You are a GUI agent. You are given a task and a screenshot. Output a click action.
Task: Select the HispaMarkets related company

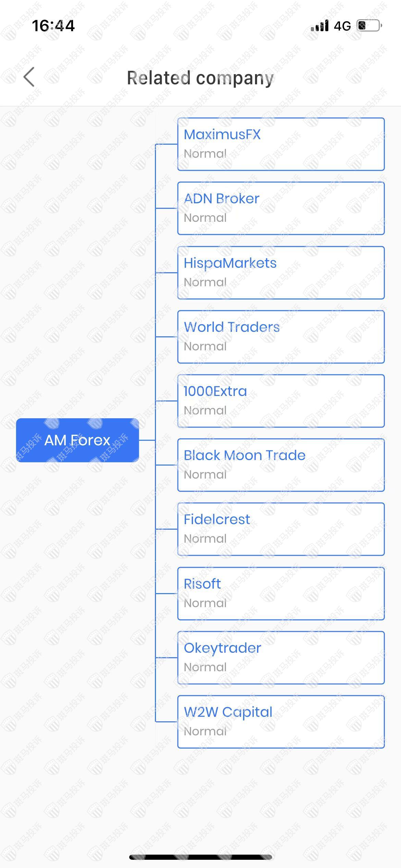pos(281,273)
